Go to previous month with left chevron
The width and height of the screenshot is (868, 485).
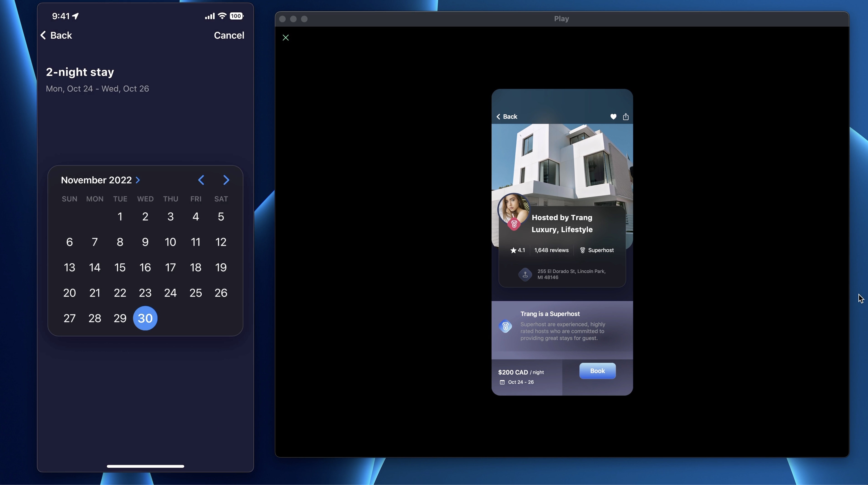click(x=201, y=180)
